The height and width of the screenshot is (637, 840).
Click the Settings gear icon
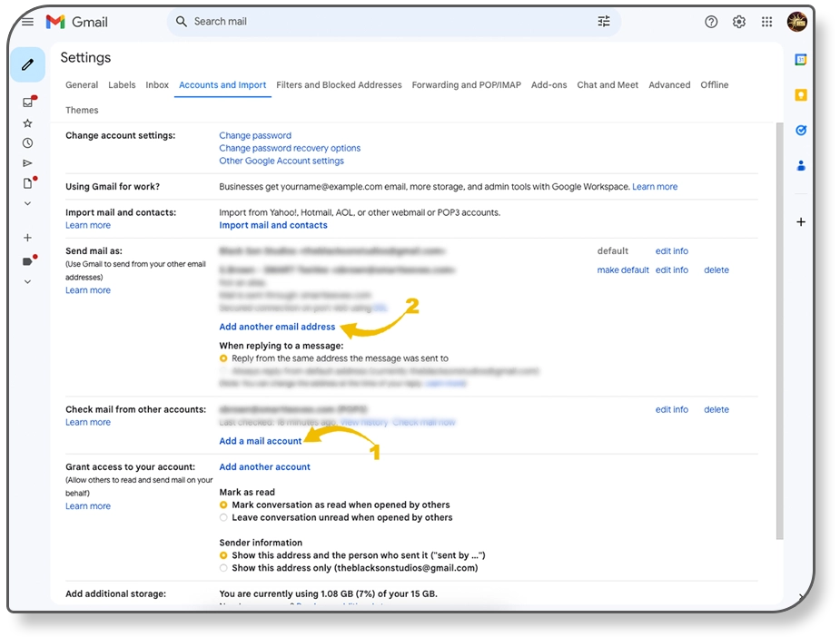click(x=739, y=22)
